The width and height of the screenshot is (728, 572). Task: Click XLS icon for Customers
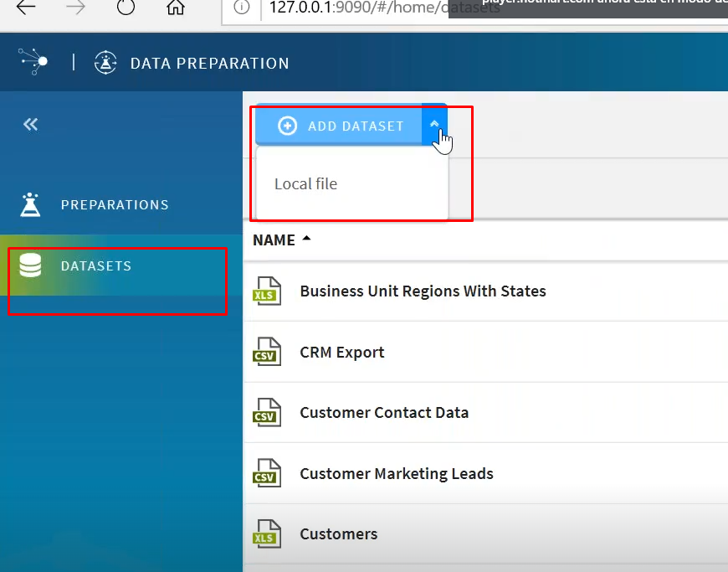[x=267, y=534]
